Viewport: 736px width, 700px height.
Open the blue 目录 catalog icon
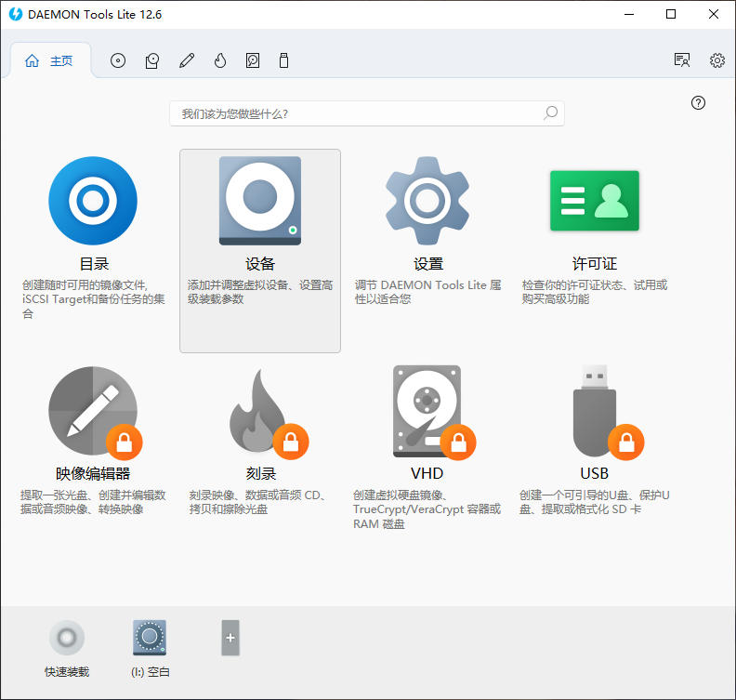tap(93, 201)
